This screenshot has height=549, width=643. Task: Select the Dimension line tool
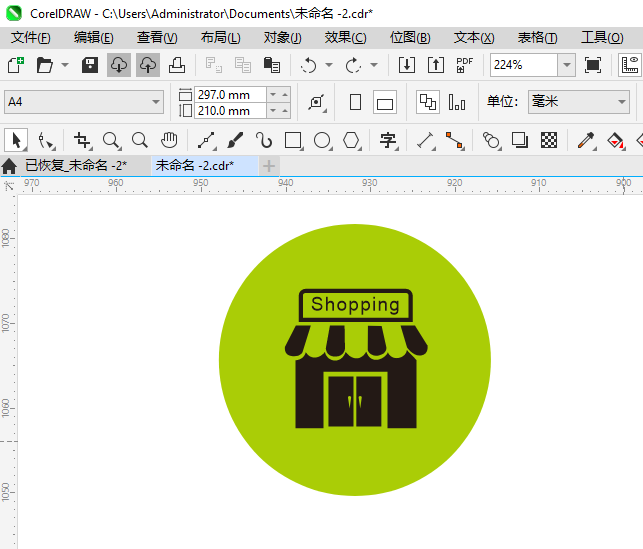(426, 141)
